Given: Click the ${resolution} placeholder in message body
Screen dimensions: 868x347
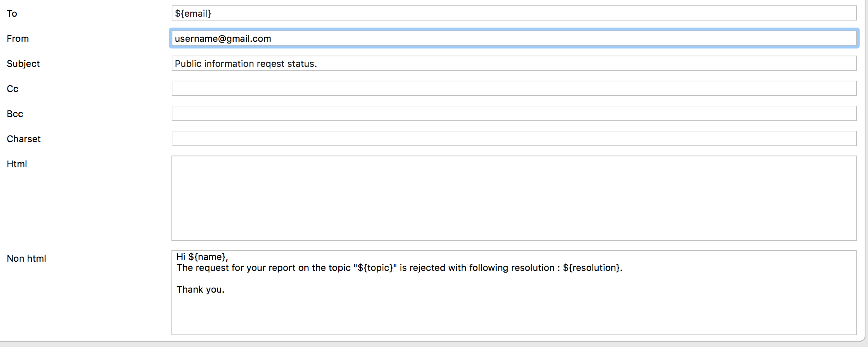Looking at the screenshot, I should (x=591, y=268).
